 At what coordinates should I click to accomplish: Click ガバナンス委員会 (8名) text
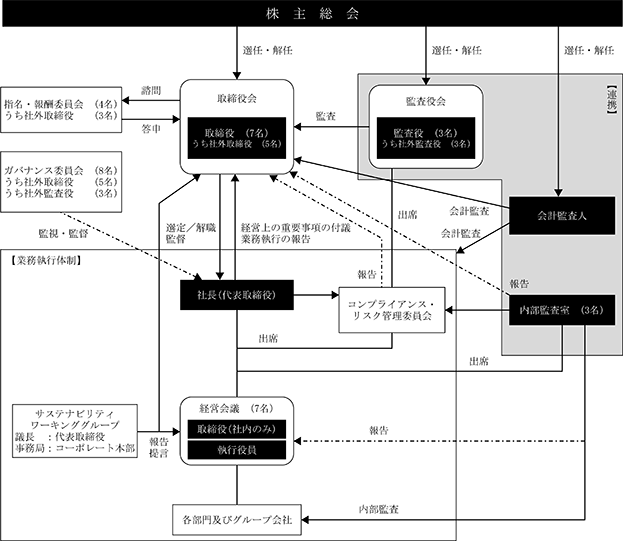61,170
